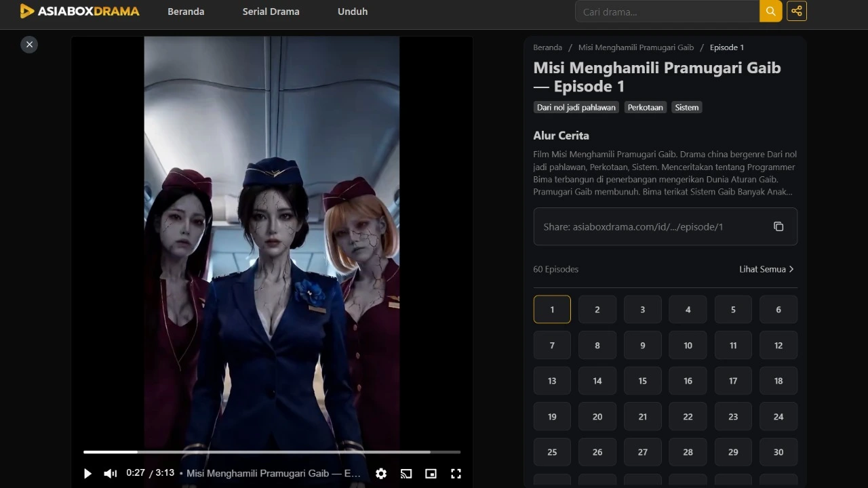The height and width of the screenshot is (488, 868).
Task: Select episode 11
Action: coord(733,346)
